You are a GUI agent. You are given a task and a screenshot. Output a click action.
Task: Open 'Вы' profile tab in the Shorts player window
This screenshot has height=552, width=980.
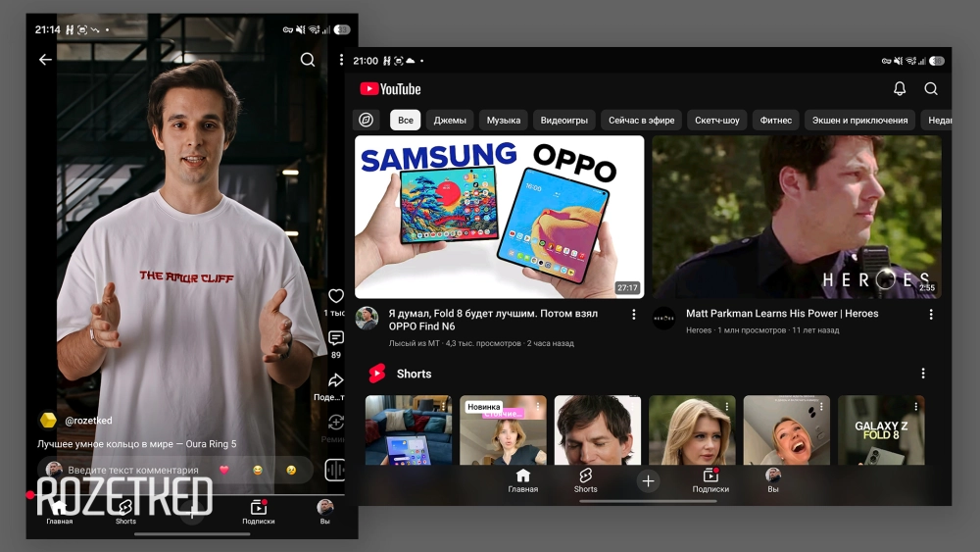[325, 512]
